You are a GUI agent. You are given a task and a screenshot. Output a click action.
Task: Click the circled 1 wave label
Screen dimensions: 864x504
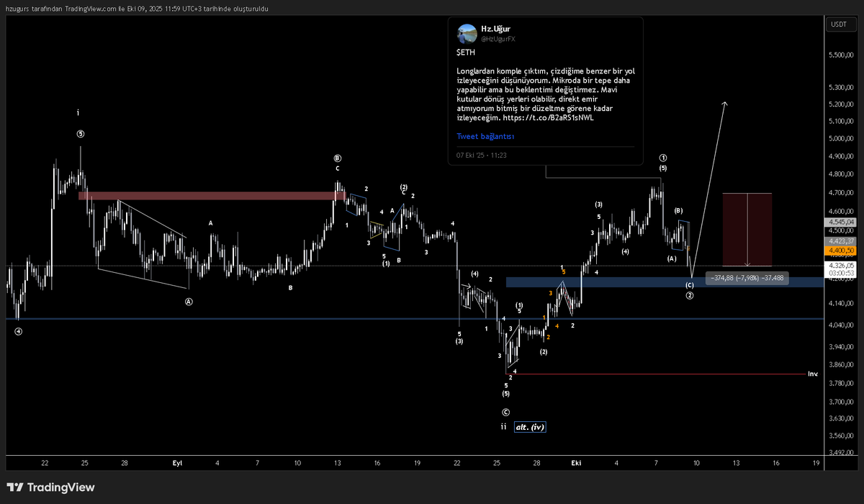tap(663, 158)
